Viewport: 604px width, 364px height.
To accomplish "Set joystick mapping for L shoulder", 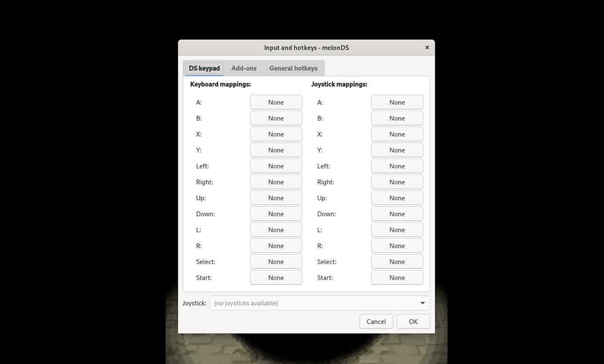I will pos(397,230).
